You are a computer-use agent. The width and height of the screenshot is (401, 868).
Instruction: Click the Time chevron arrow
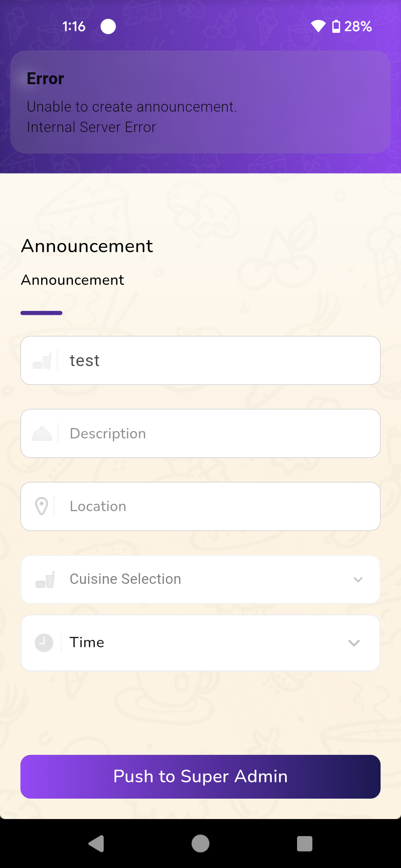tap(354, 643)
